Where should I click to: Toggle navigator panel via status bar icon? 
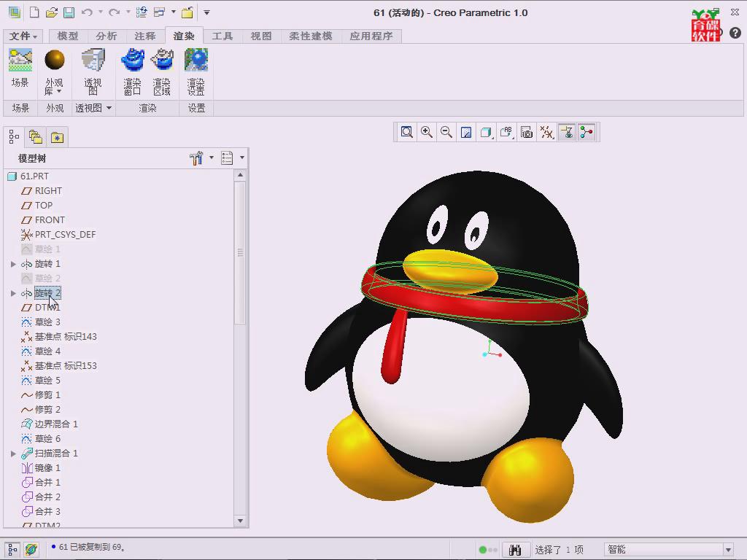coord(12,550)
